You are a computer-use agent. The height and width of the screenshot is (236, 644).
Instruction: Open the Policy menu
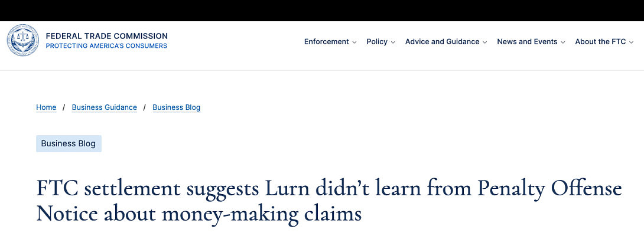pyautogui.click(x=377, y=42)
